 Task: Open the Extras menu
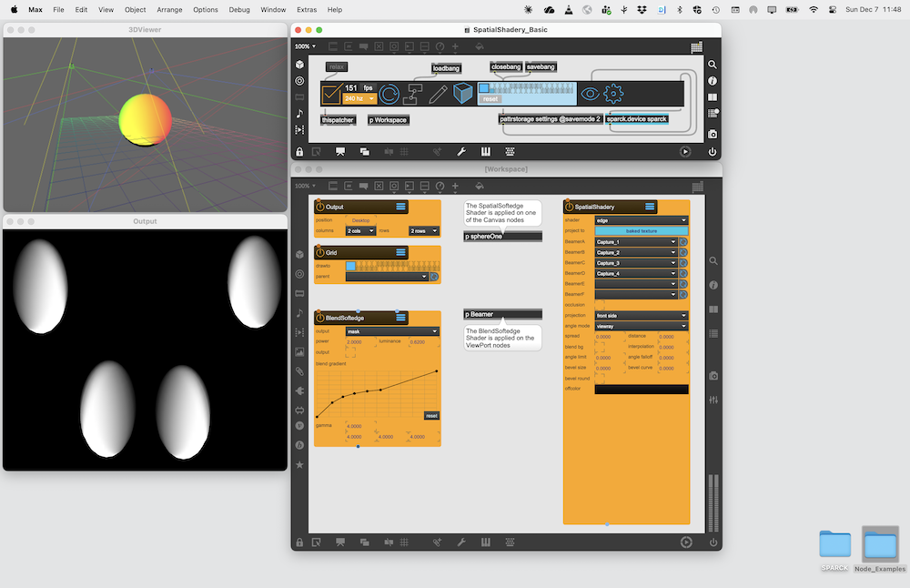pyautogui.click(x=307, y=9)
